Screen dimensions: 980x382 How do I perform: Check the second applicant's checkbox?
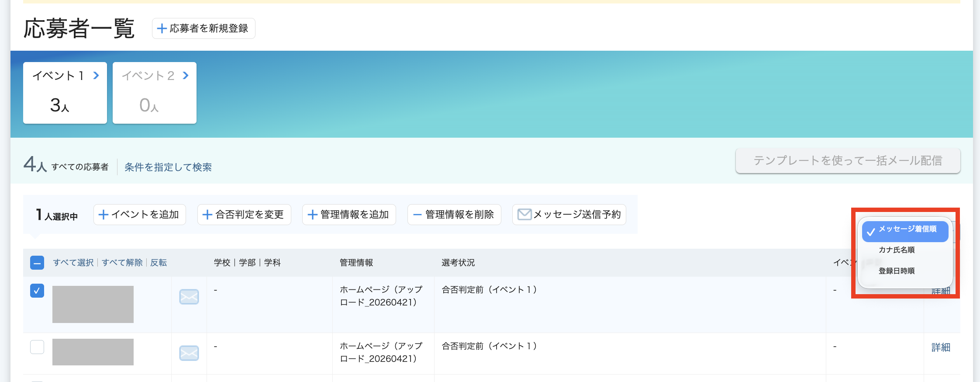(x=37, y=347)
